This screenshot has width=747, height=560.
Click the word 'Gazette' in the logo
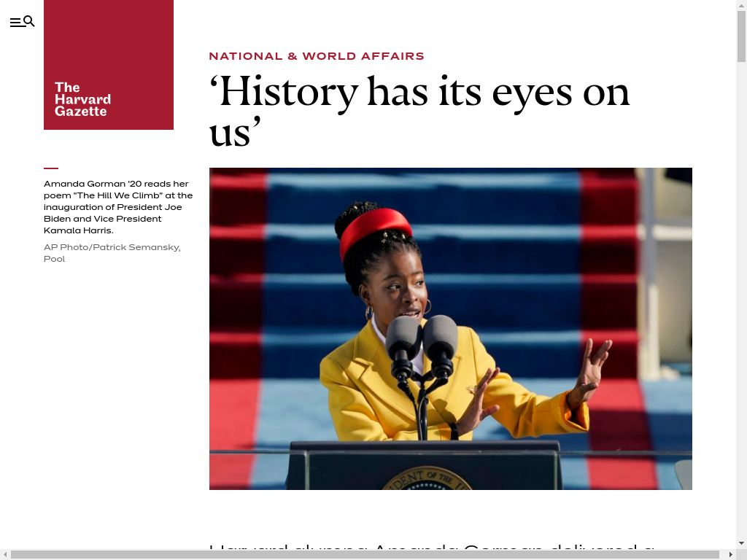coord(80,112)
